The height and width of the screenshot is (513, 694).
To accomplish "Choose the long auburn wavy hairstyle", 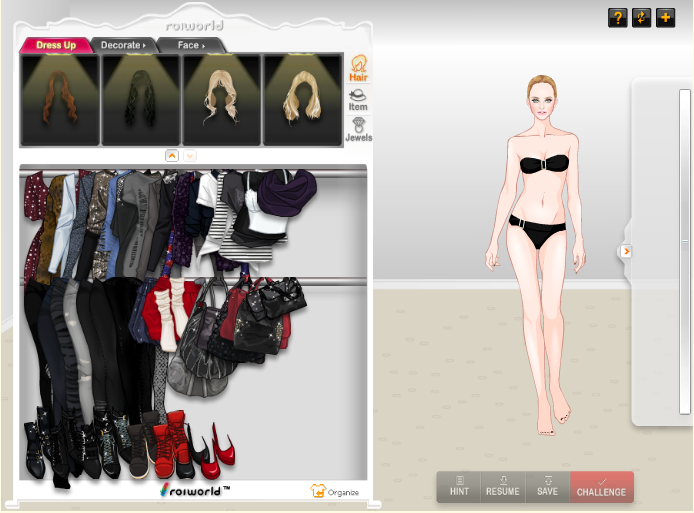I will pyautogui.click(x=60, y=99).
